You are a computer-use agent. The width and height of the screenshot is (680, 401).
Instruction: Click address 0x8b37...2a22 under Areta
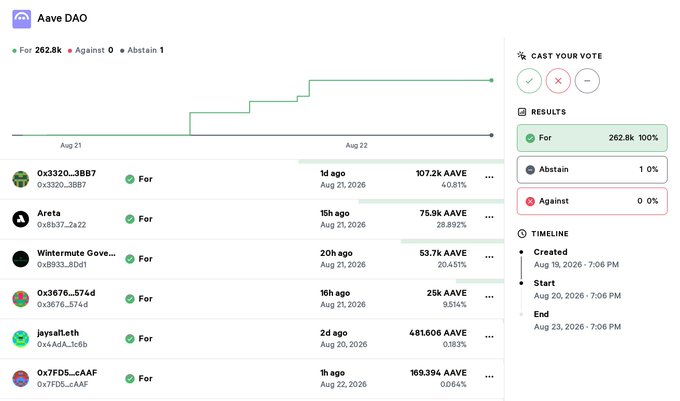click(x=62, y=225)
